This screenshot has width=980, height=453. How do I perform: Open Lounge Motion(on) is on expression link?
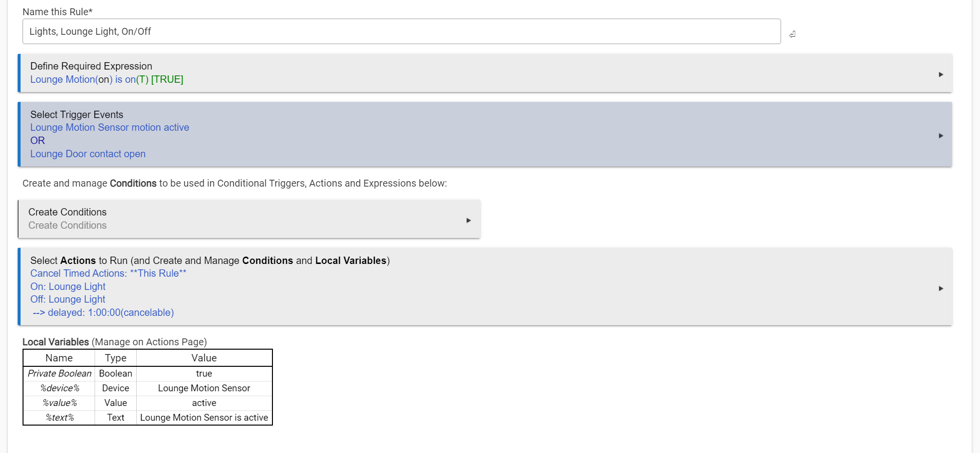point(107,79)
